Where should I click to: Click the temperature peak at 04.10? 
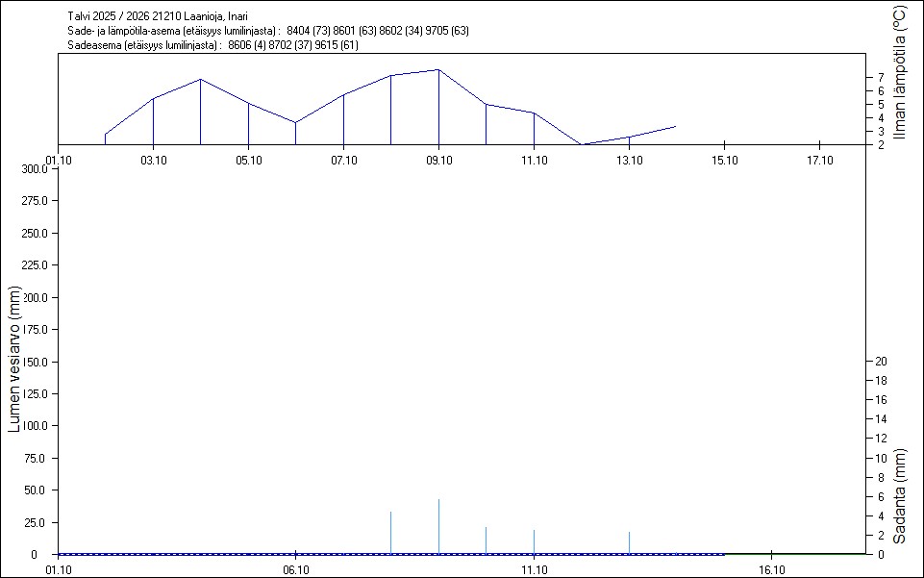(x=200, y=79)
